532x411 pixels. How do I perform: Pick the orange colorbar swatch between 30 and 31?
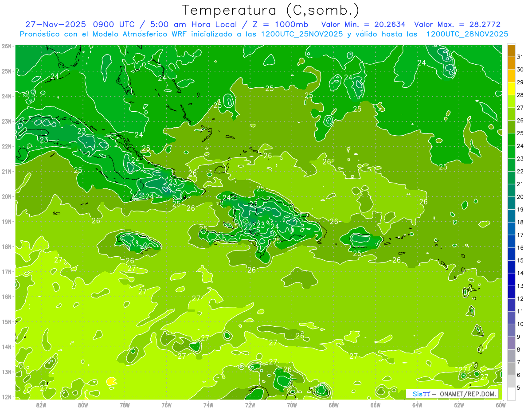point(511,63)
